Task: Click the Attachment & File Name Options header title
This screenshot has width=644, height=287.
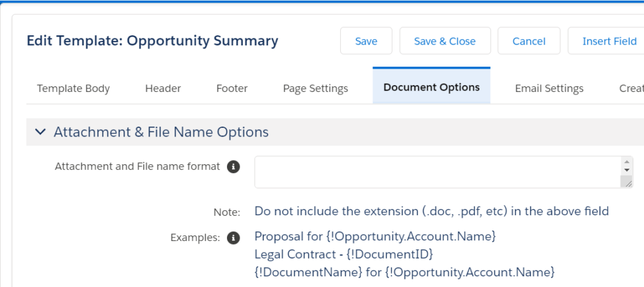Action: tap(161, 132)
